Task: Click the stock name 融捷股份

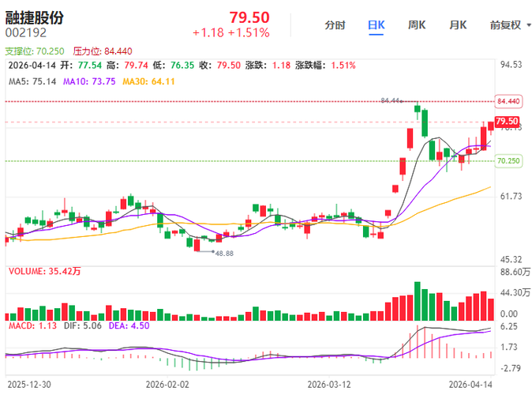Action: pos(34,17)
